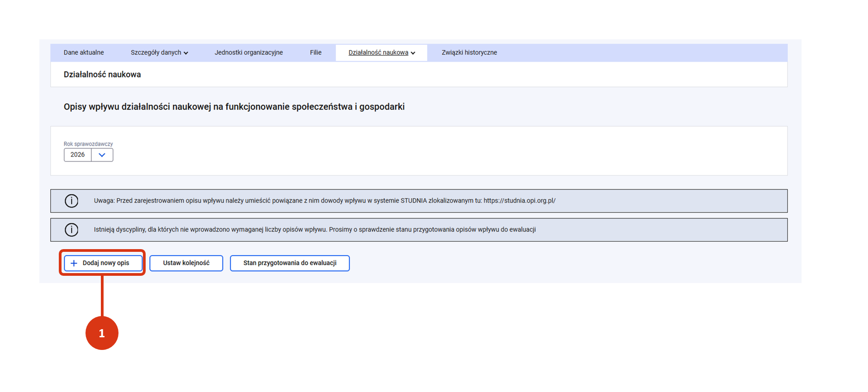This screenshot has width=868, height=392.
Task: Open the Rok sprawozdawczy dropdown arrow
Action: click(102, 155)
